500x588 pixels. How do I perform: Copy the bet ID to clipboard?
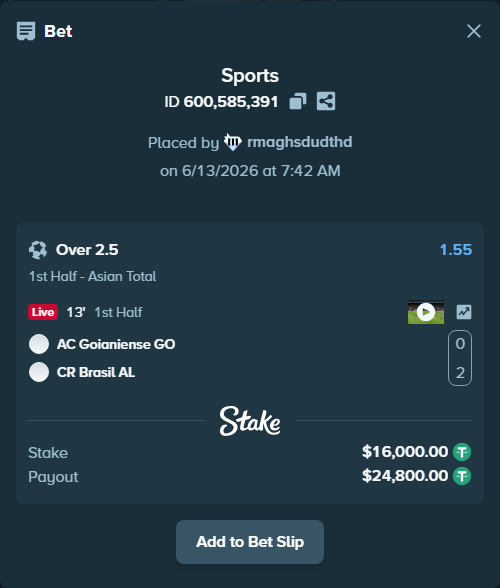tap(298, 101)
